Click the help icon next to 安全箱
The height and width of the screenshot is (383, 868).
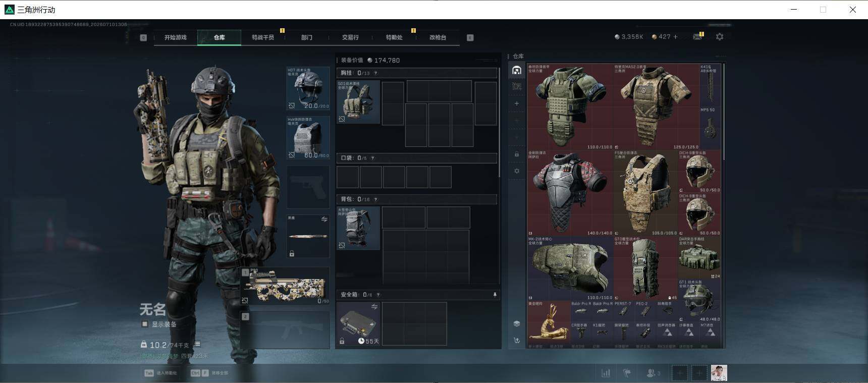pos(378,295)
